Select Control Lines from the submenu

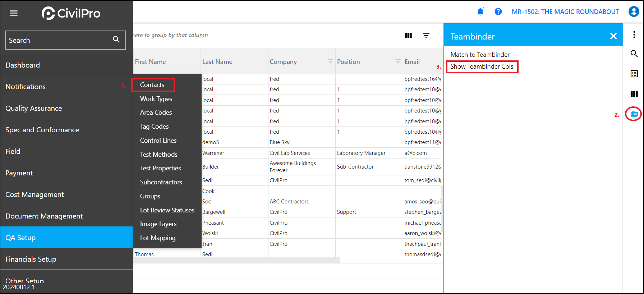coord(158,141)
